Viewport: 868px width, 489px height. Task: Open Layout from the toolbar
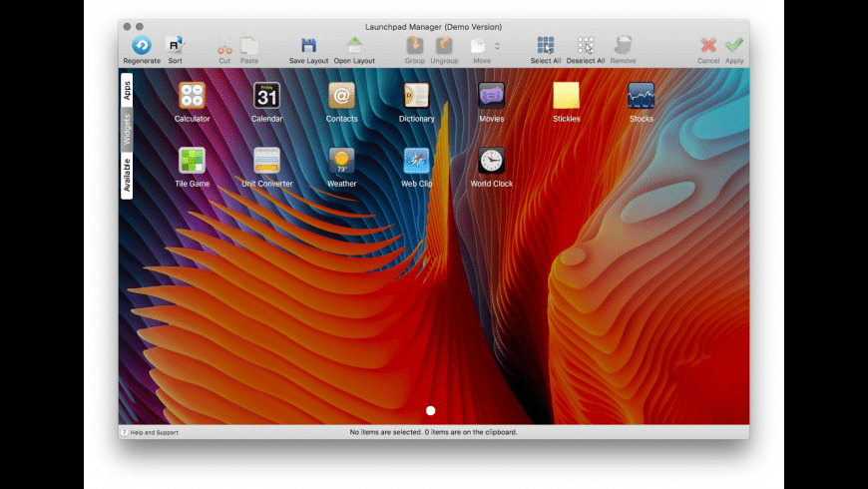click(354, 46)
